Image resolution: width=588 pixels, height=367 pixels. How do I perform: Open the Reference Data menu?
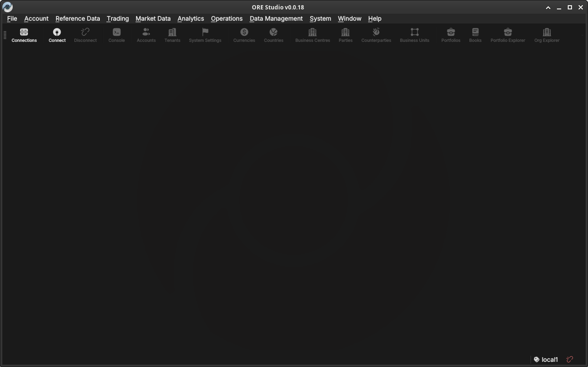click(x=78, y=18)
